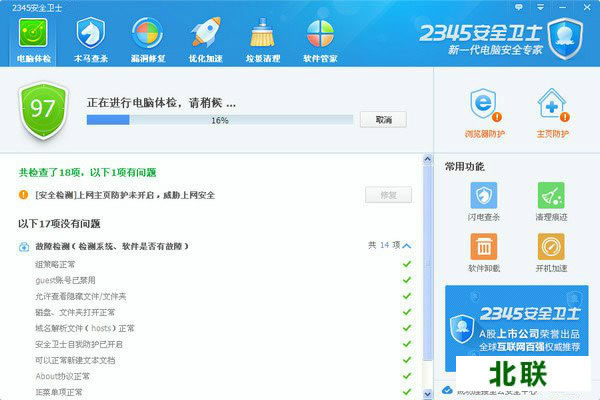The height and width of the screenshot is (400, 600).
Task: Open the 漏洞修复 vulnerability repair icon
Action: pos(149,31)
